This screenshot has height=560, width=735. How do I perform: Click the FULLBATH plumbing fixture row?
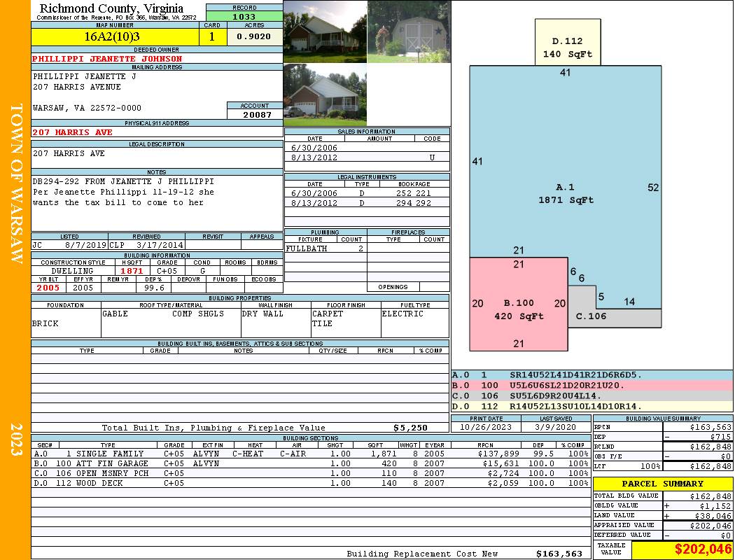(325, 248)
